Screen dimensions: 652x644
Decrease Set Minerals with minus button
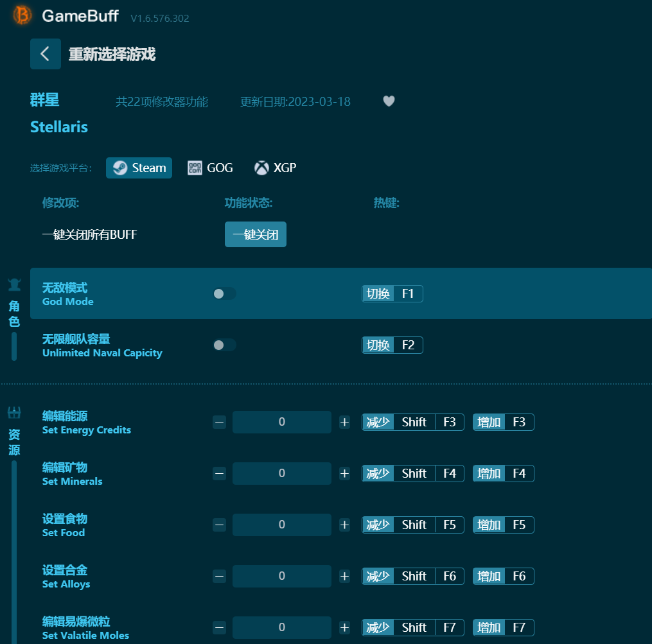tap(219, 474)
